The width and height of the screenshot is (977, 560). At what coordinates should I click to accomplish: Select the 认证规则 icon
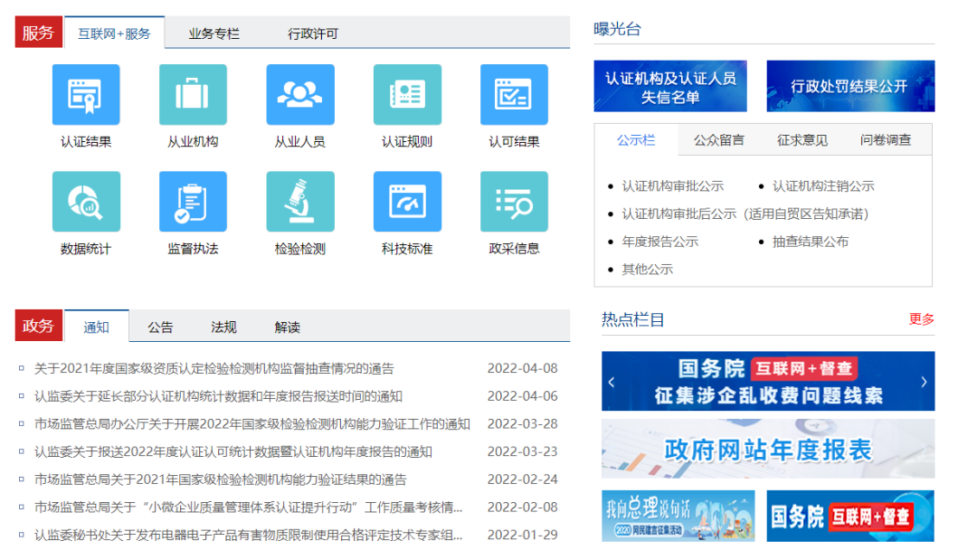tap(407, 95)
